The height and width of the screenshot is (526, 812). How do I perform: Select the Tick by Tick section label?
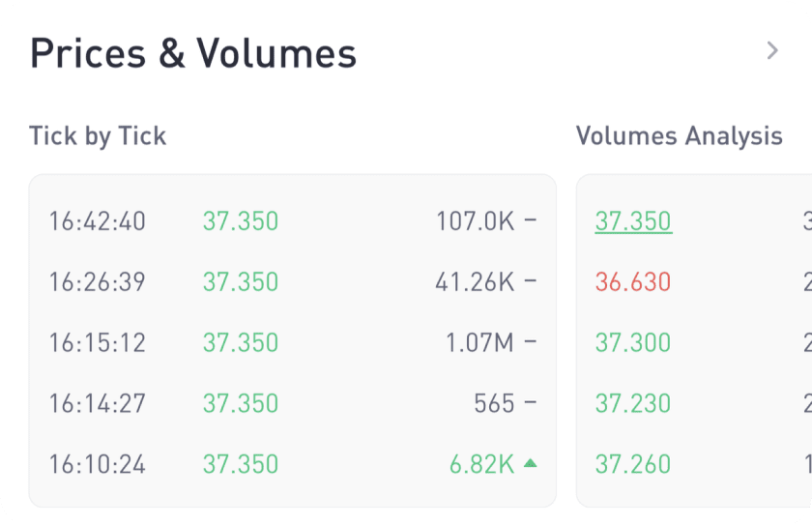(98, 136)
